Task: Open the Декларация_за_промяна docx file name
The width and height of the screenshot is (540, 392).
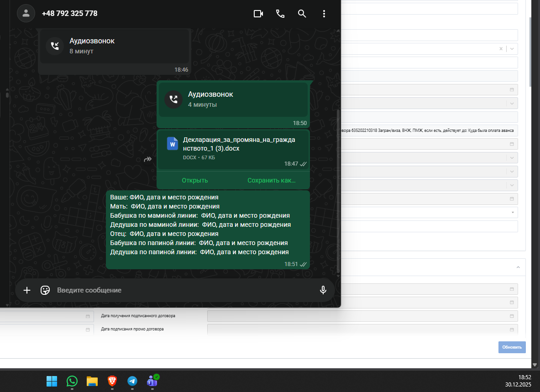Action: [x=239, y=144]
